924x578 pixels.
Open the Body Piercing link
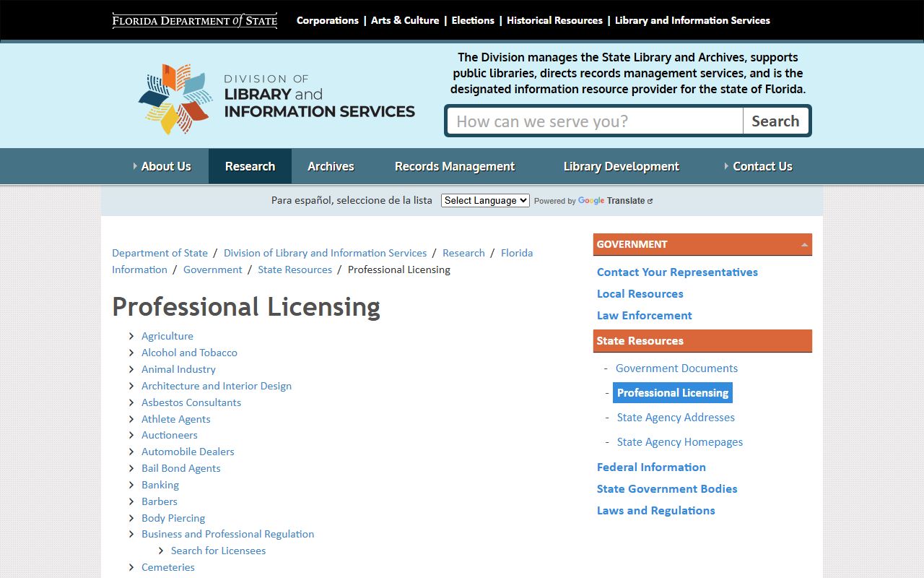click(173, 518)
